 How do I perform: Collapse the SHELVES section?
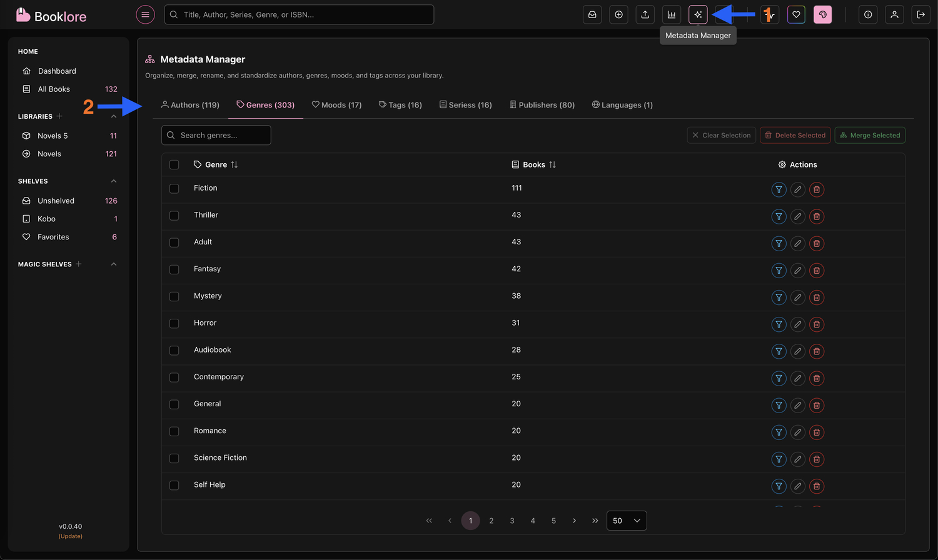click(113, 181)
